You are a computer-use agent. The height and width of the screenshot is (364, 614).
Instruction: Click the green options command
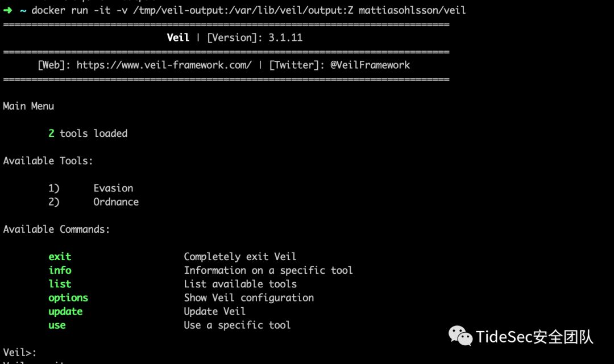point(68,298)
